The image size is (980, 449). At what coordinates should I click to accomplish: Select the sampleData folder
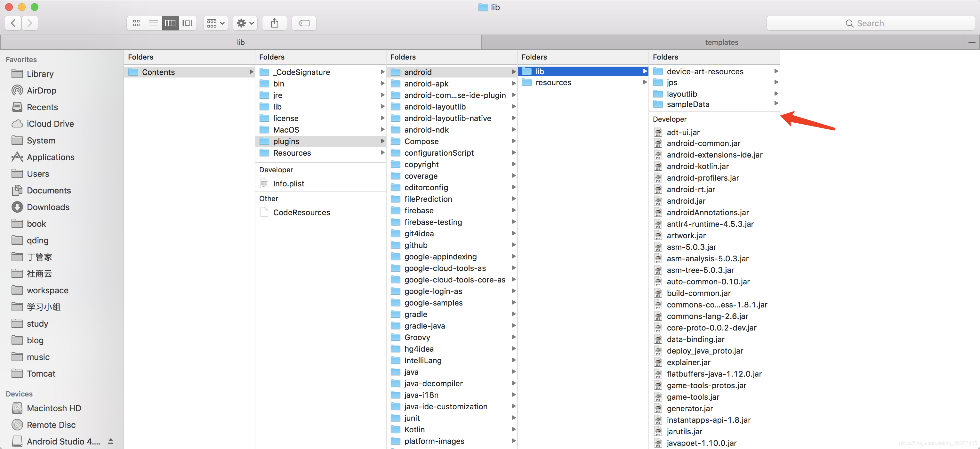(x=714, y=104)
